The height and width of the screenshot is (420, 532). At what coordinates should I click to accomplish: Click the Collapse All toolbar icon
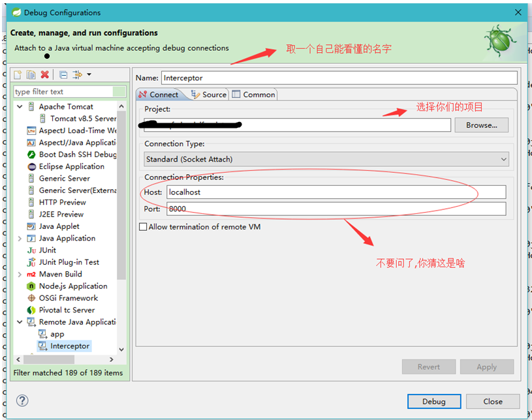pyautogui.click(x=63, y=74)
